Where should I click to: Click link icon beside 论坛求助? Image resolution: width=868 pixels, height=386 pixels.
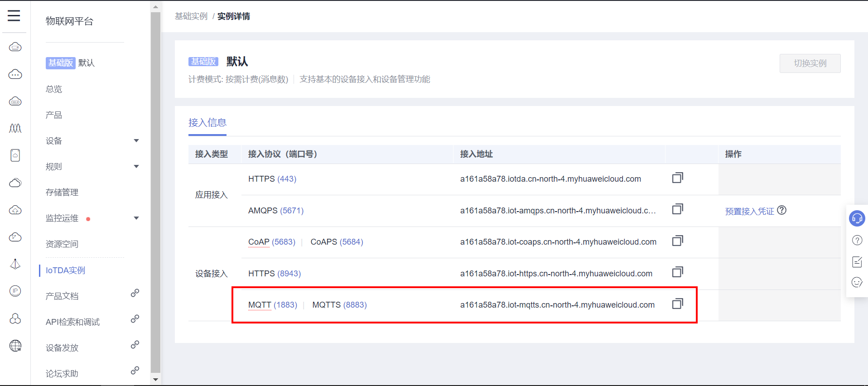click(135, 371)
